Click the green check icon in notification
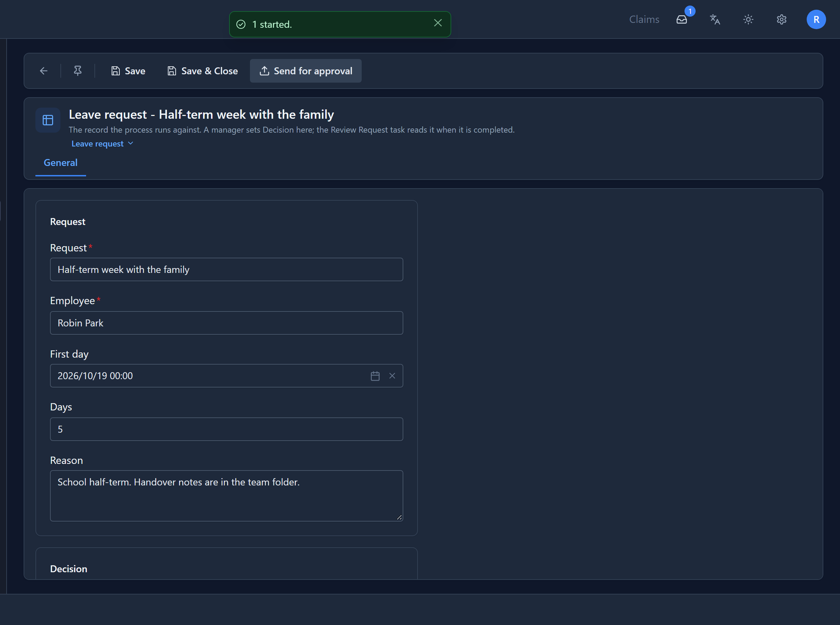The height and width of the screenshot is (625, 840). [x=241, y=24]
